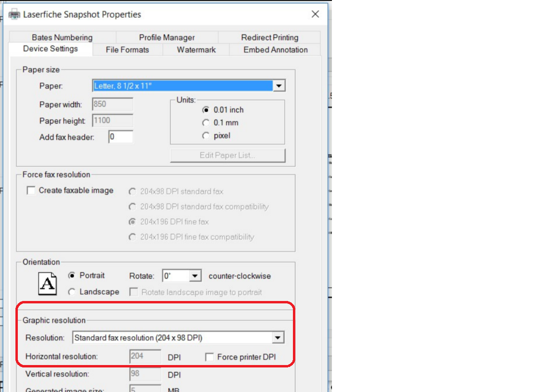Toggle Rotate landscape image to portrait
This screenshot has height=392, width=555.
[134, 292]
